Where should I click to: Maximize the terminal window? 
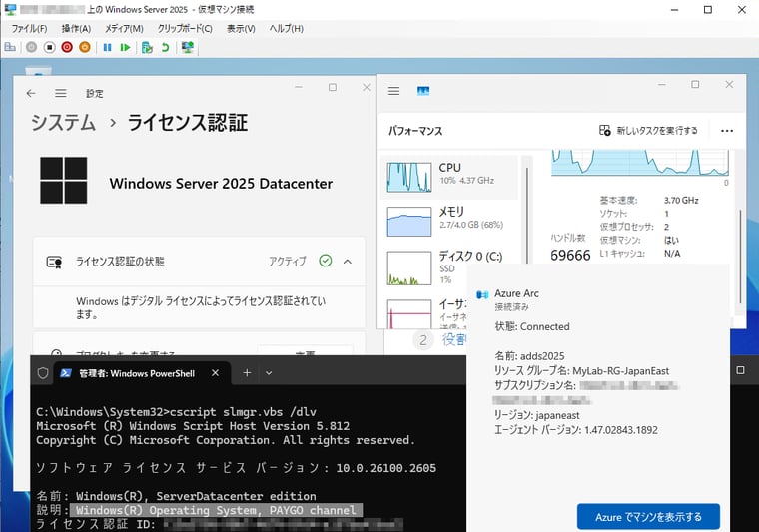tap(740, 370)
